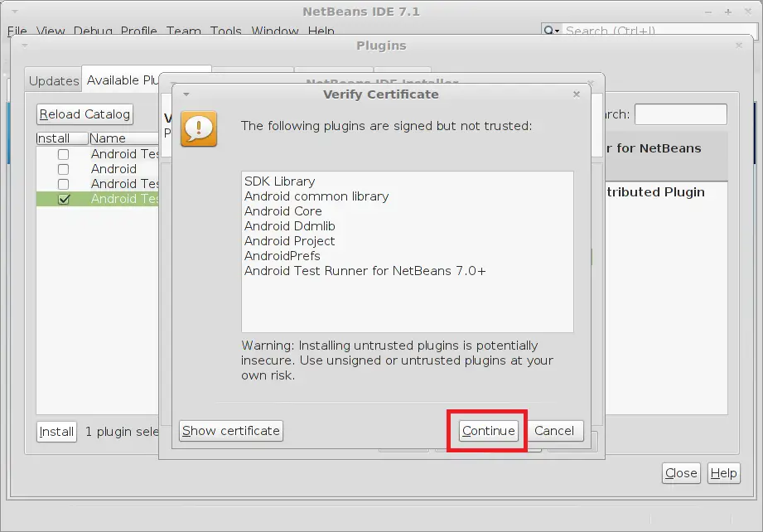Open the Team menu

[183, 31]
